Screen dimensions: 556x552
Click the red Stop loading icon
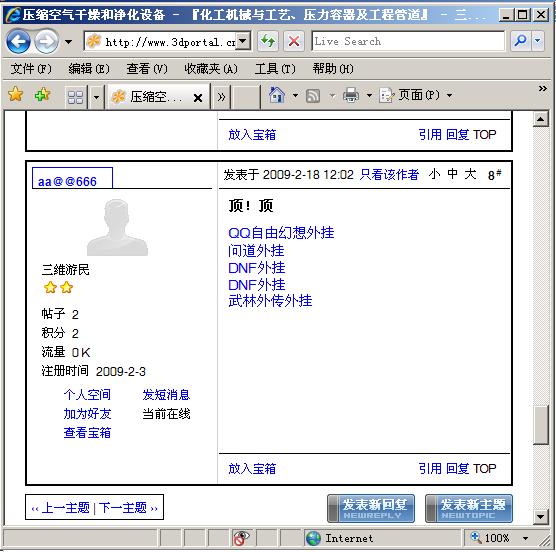294,41
